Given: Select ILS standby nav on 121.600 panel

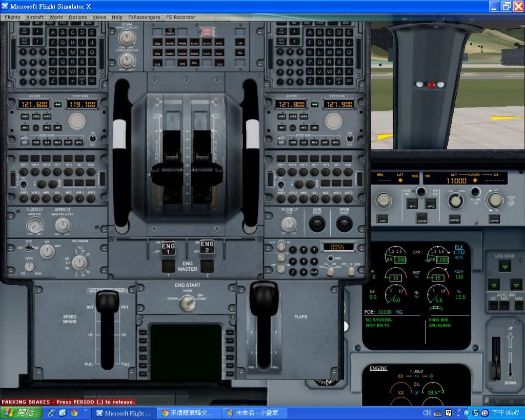Looking at the screenshot, I should (47, 143).
